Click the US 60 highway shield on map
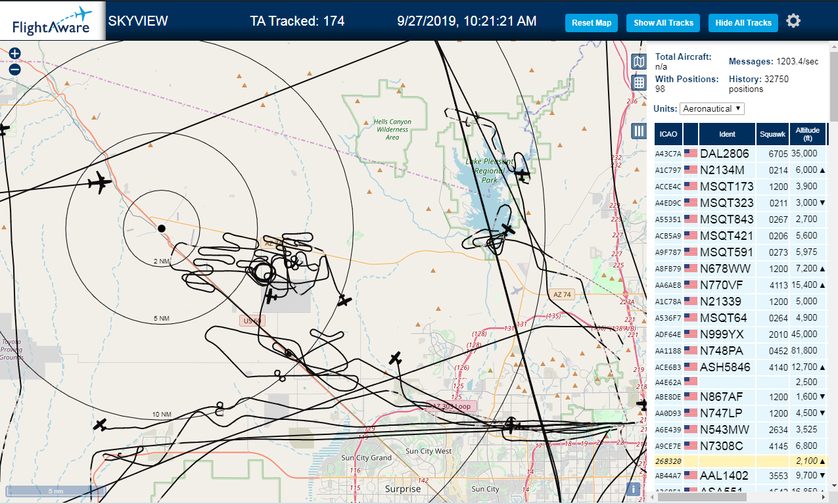 point(253,321)
